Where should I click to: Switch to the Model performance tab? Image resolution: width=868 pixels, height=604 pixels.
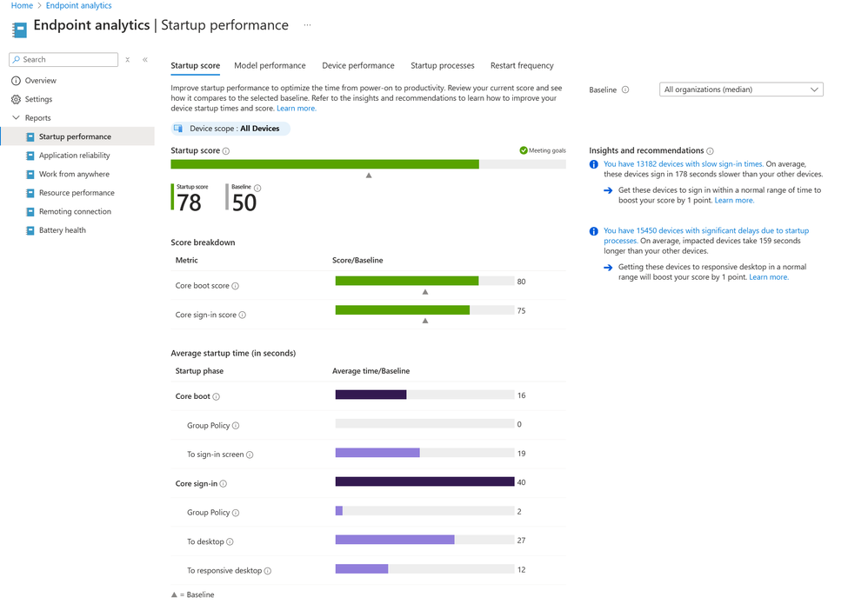tap(270, 66)
